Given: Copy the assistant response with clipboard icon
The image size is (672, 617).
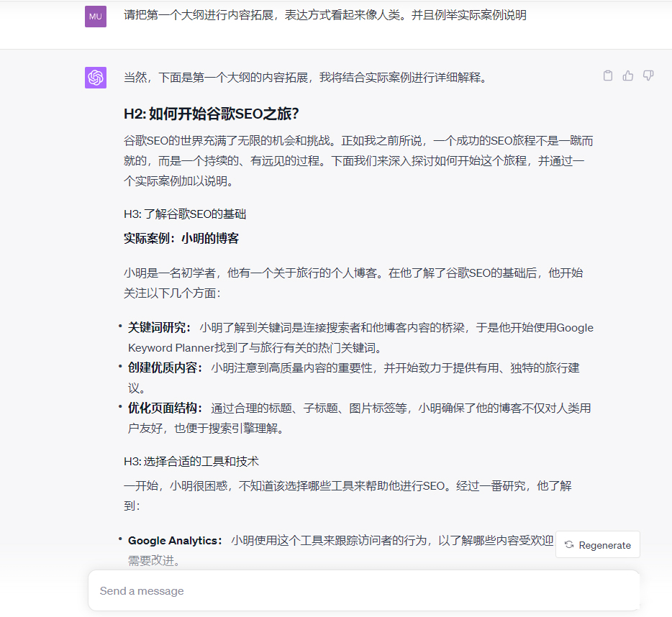Looking at the screenshot, I should point(608,76).
